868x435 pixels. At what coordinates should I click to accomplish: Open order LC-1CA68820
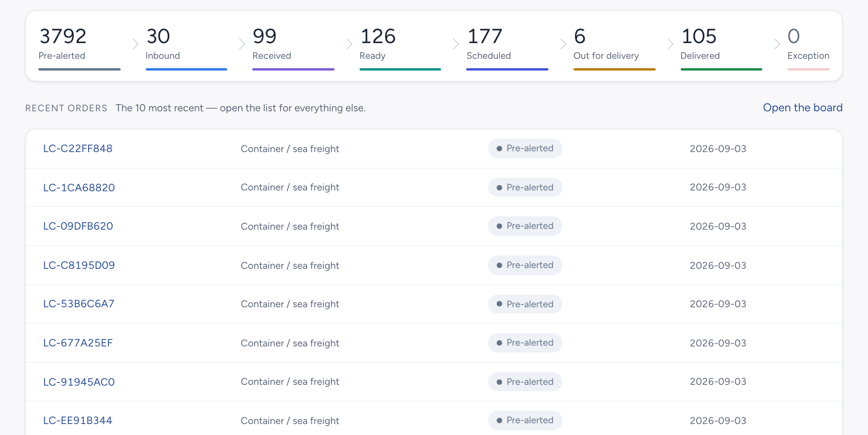[79, 187]
